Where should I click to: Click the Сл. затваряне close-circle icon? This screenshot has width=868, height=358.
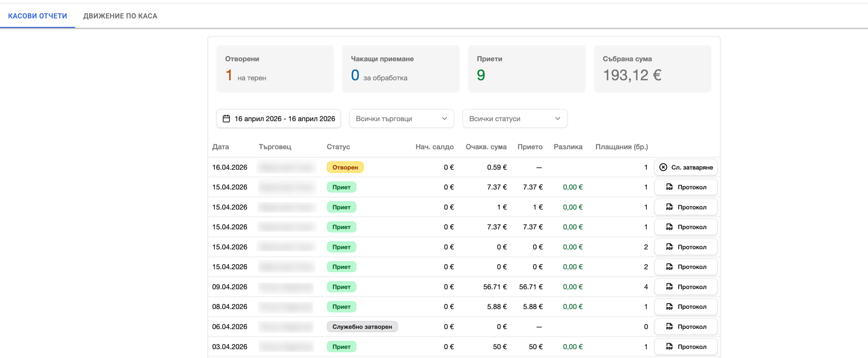click(x=663, y=167)
